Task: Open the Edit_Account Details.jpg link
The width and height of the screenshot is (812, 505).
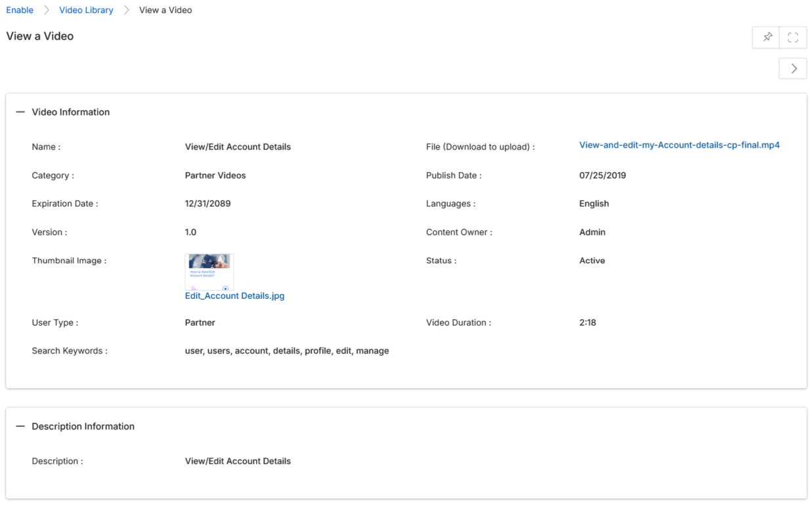Action: coord(234,296)
